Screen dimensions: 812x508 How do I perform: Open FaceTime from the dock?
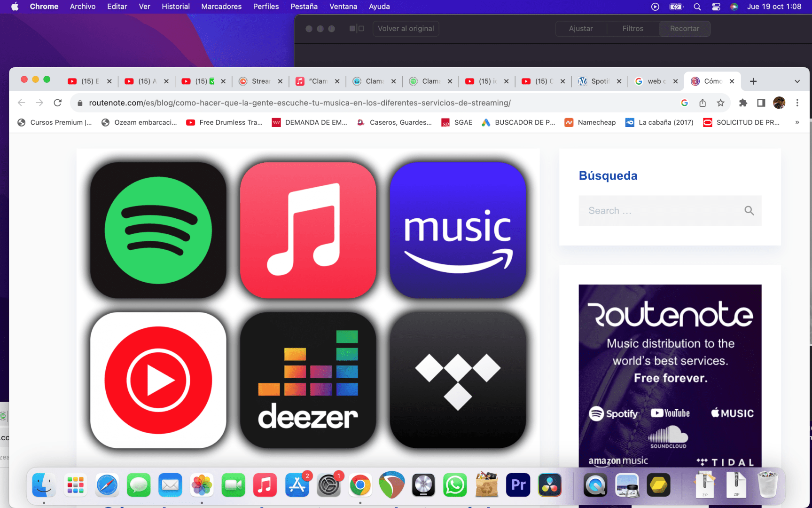click(x=234, y=485)
